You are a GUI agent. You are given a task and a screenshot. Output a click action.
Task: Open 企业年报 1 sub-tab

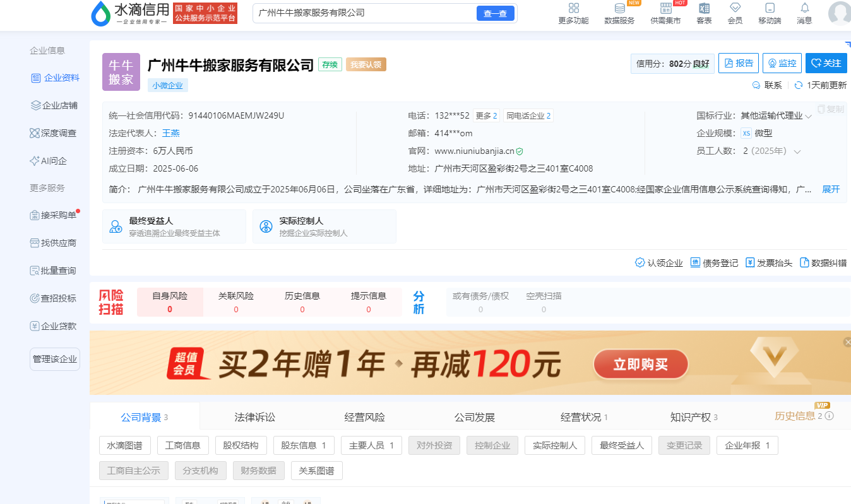pos(747,445)
